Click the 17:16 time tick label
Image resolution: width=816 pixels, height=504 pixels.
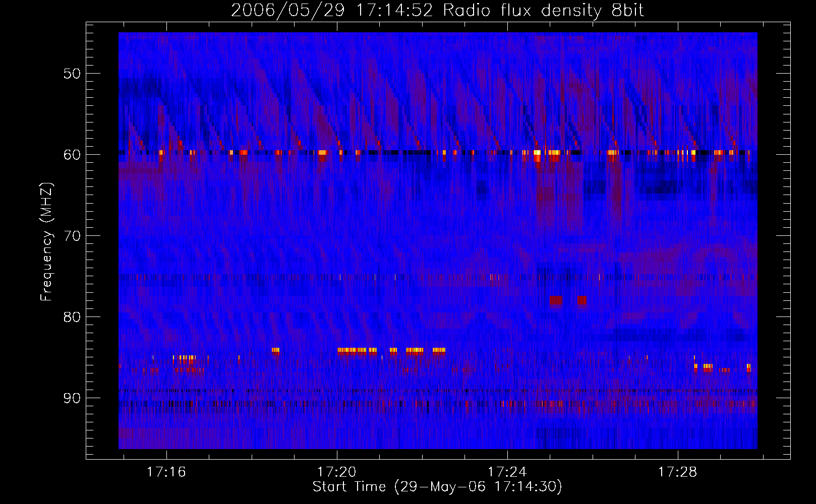click(x=166, y=472)
